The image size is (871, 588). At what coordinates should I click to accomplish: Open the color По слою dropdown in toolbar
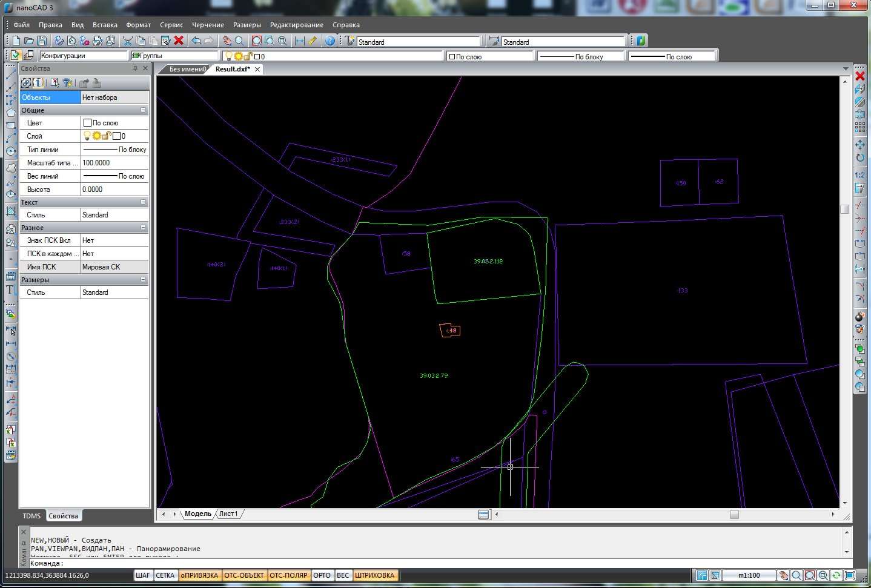pyautogui.click(x=491, y=56)
